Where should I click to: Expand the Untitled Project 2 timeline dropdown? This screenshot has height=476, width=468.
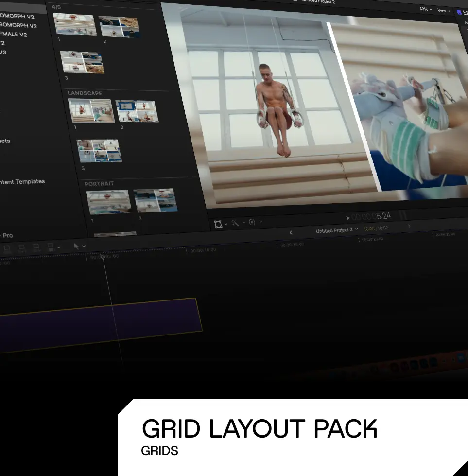[336, 230]
